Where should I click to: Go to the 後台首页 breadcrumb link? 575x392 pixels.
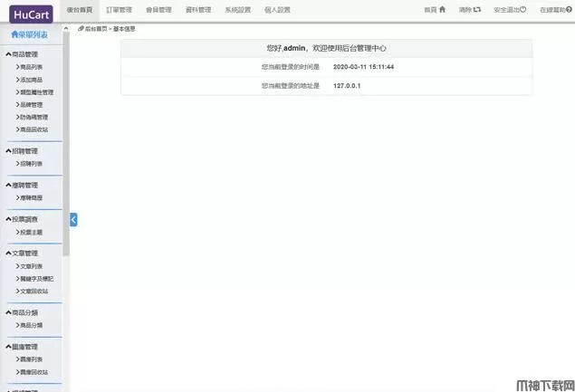(96, 29)
